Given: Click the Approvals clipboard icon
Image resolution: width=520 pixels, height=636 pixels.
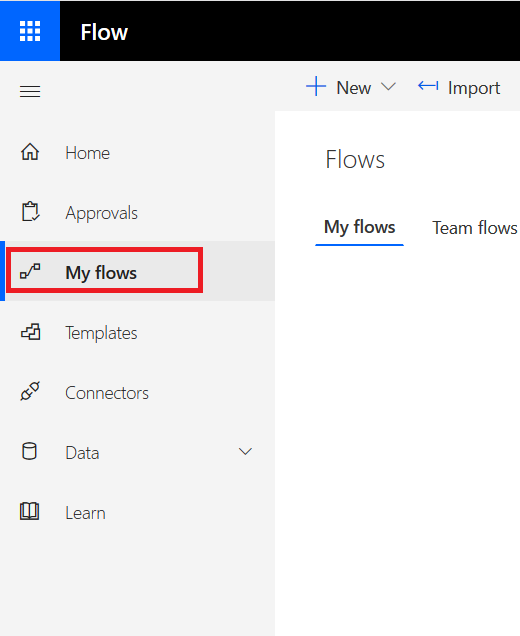Looking at the screenshot, I should click(30, 212).
